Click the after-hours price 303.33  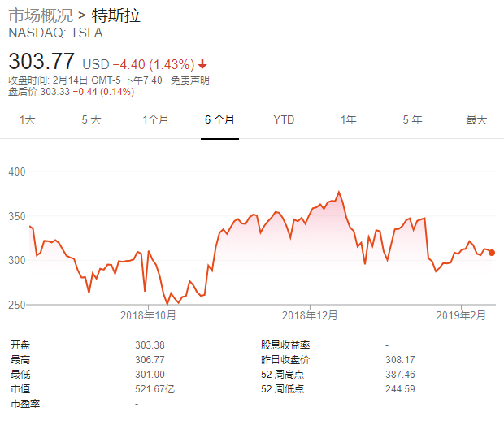(x=55, y=92)
